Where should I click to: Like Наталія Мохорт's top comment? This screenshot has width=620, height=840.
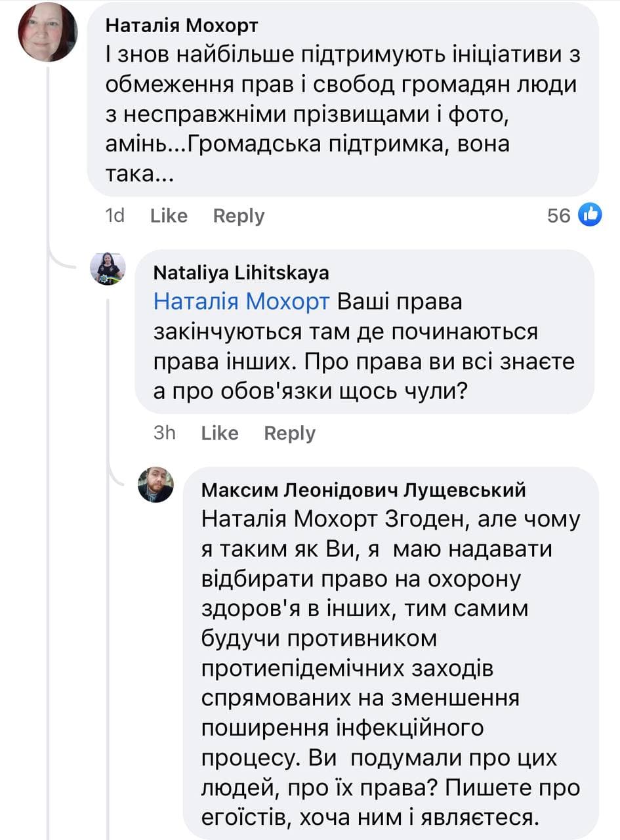click(169, 215)
